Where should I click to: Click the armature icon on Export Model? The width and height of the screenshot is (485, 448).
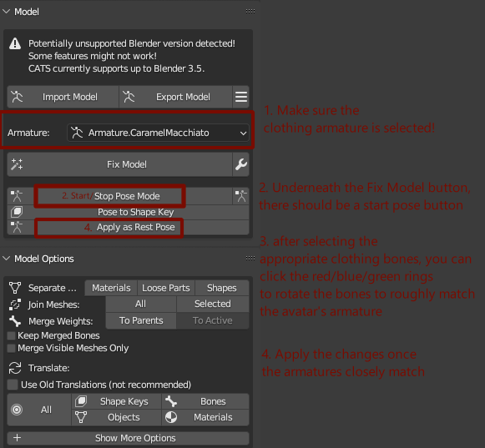[129, 97]
